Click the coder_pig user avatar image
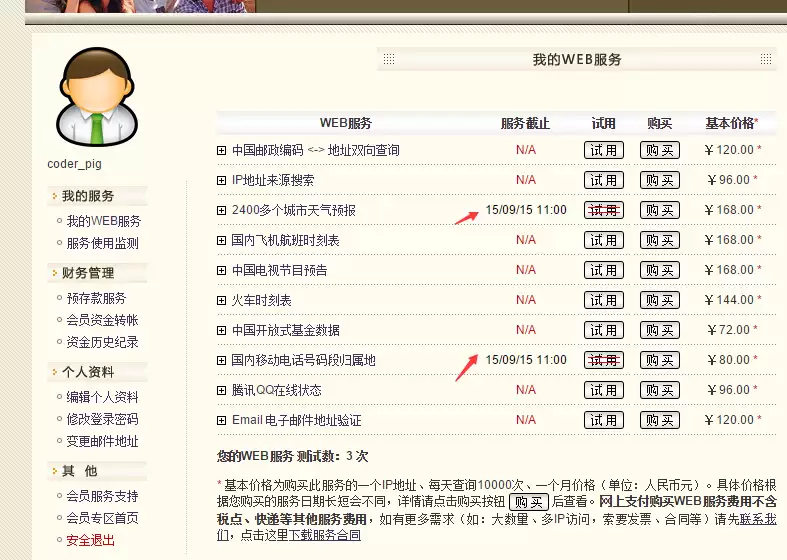Screen dimensions: 787x560 click(97, 97)
